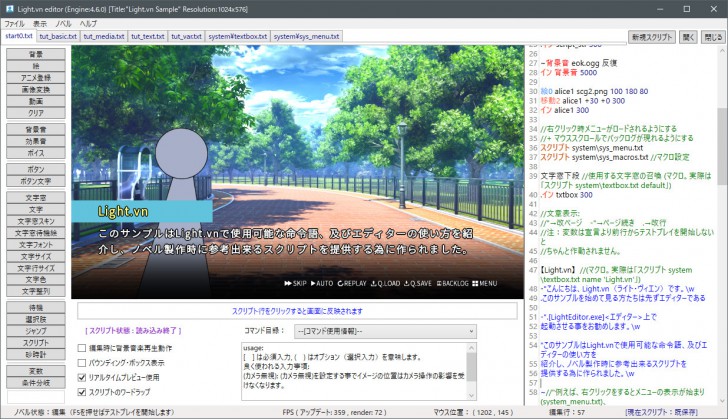Click the 背景 command button
The height and width of the screenshot is (419, 728).
36,54
